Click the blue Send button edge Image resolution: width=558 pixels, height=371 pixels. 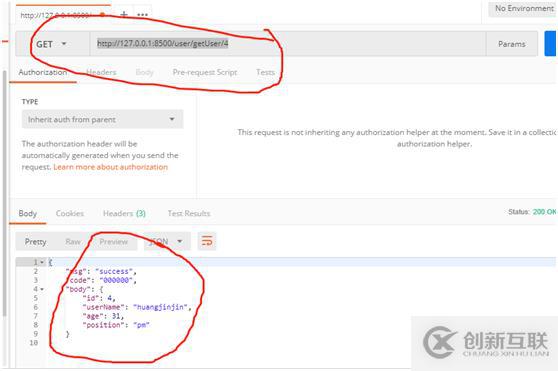[551, 43]
